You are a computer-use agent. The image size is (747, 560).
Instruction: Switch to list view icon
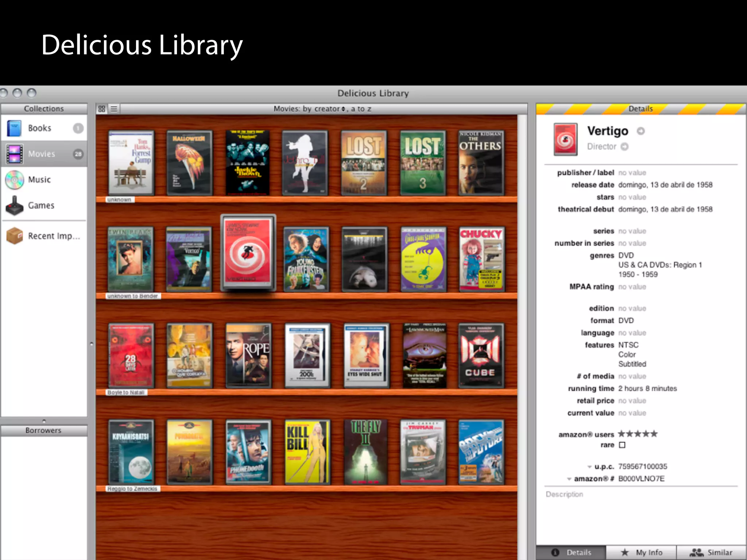point(114,109)
